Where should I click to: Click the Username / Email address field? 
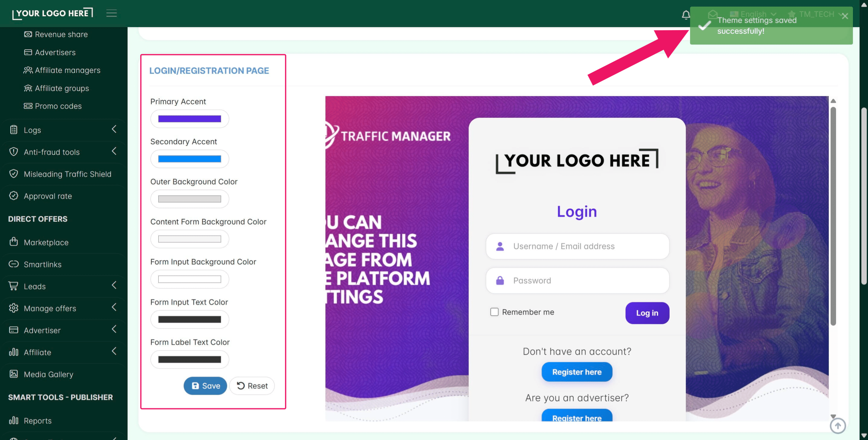point(578,246)
